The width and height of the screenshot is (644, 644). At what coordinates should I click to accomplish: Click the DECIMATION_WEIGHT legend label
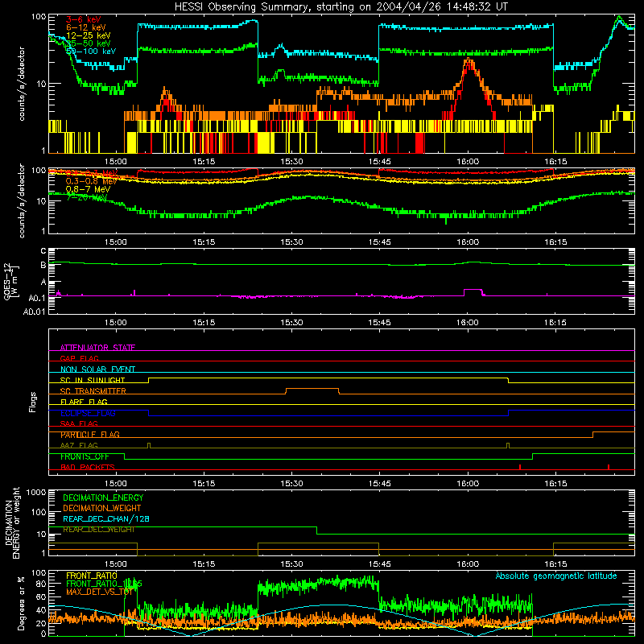pyautogui.click(x=102, y=508)
